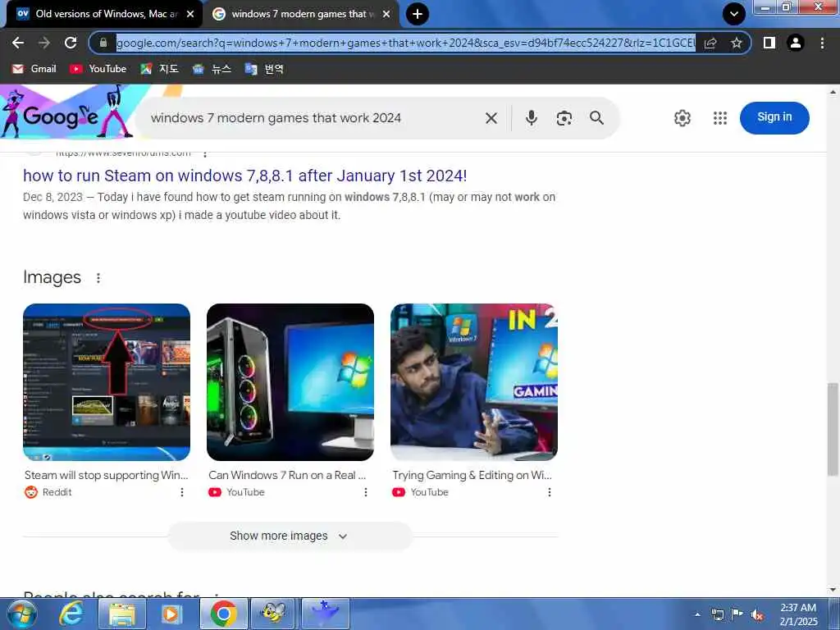This screenshot has height=630, width=840.
Task: Switch to the Old versions of Windows tab
Action: click(105, 14)
